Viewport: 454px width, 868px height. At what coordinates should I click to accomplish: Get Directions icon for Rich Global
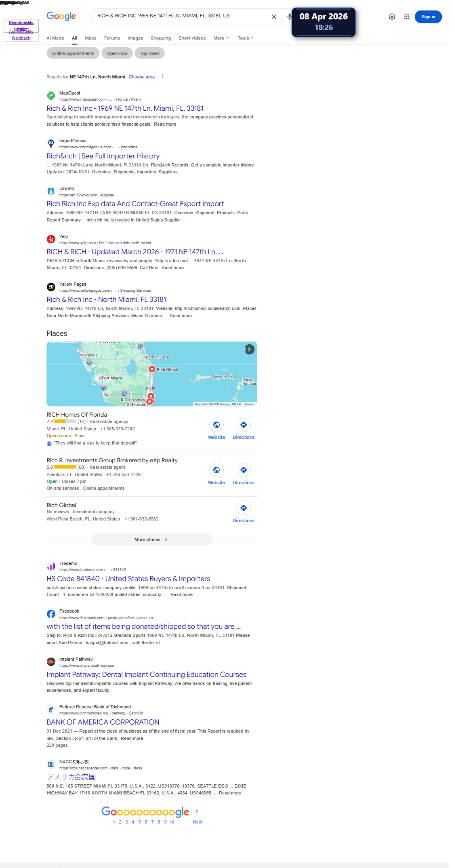coord(244,508)
